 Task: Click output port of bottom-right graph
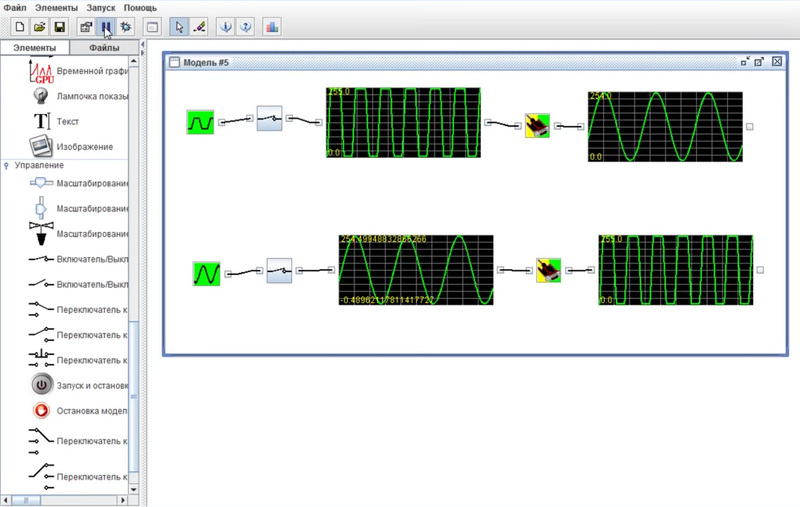click(x=760, y=270)
